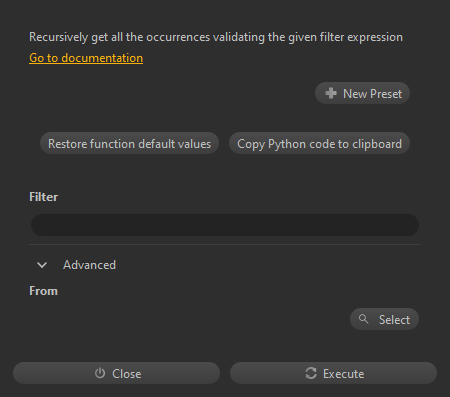Create a New Preset
The image size is (450, 397).
[362, 93]
